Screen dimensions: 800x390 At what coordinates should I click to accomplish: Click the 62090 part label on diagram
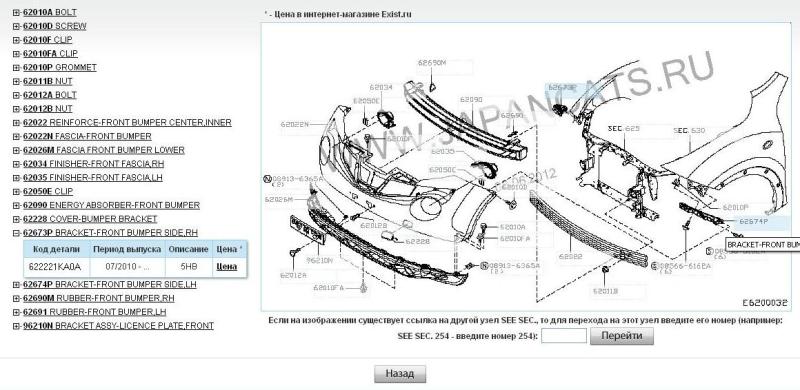470,100
